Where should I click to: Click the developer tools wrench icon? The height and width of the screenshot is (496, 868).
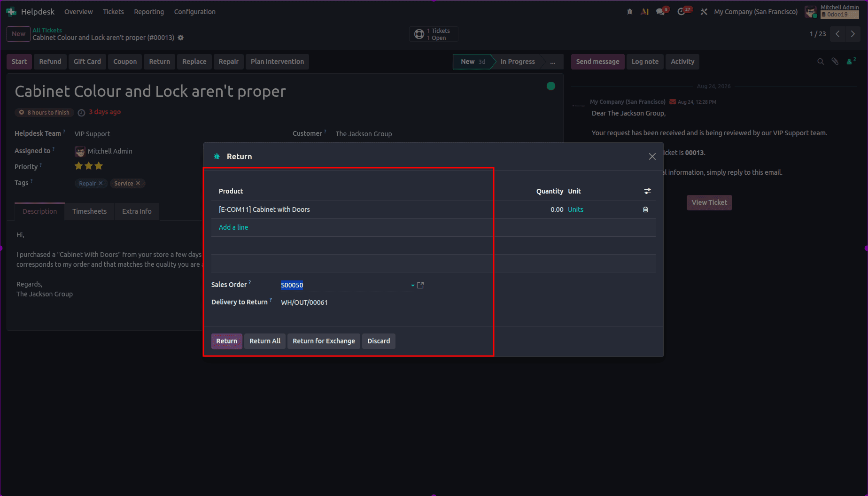click(x=704, y=11)
